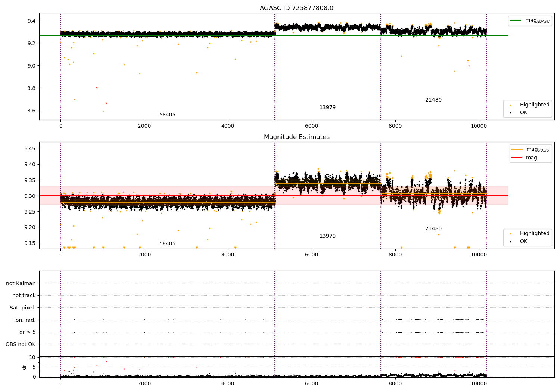Click the 9.15 y-axis tick label

tap(30, 243)
